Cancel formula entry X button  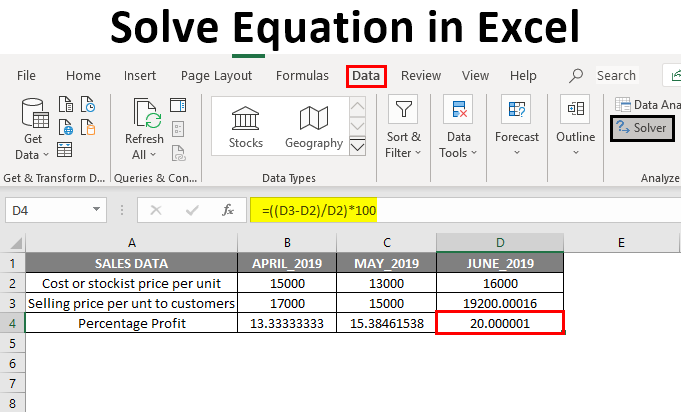click(x=155, y=211)
